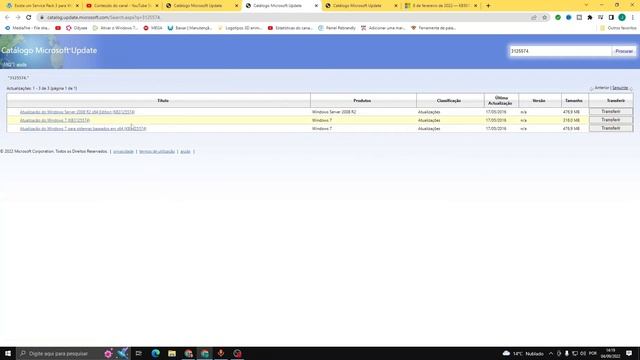Bookmark this page with the star icon
Screen dimensions: 640x360
pos(544,18)
